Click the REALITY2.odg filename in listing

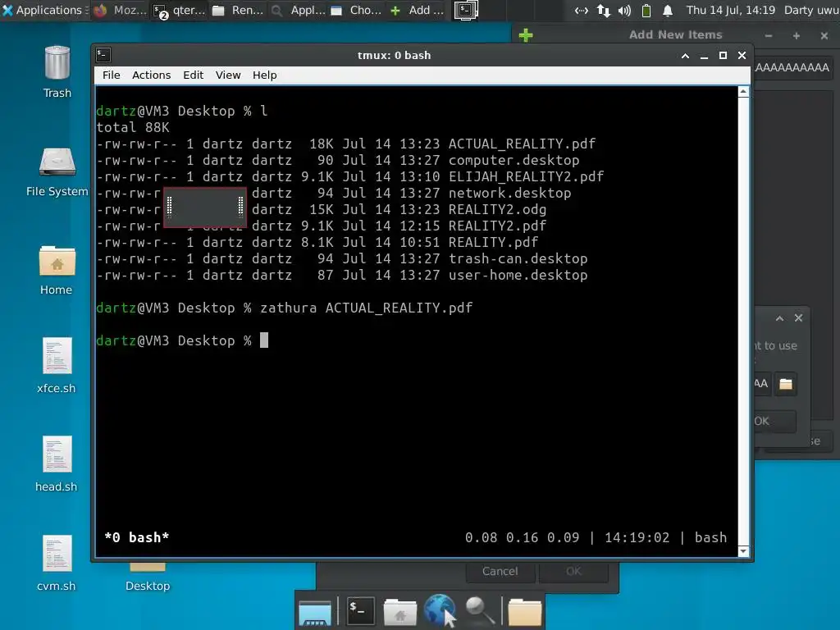click(x=497, y=209)
